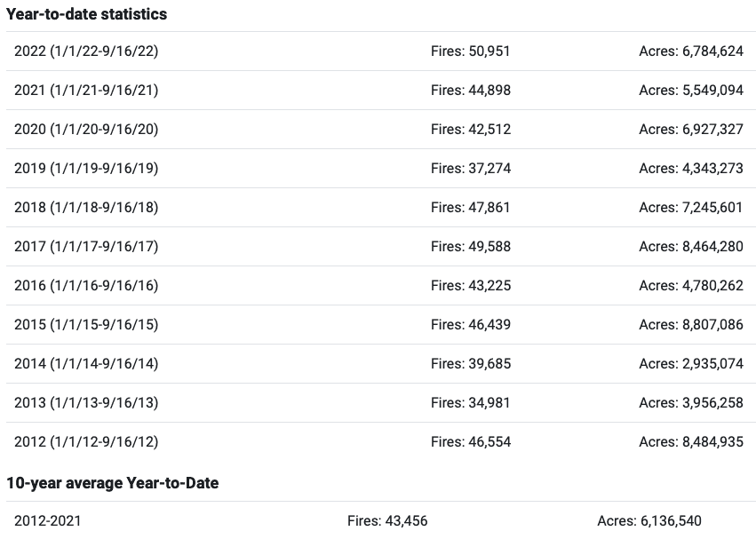
Task: Click Acres: 8,464,280 in the 2017 row
Action: [691, 246]
